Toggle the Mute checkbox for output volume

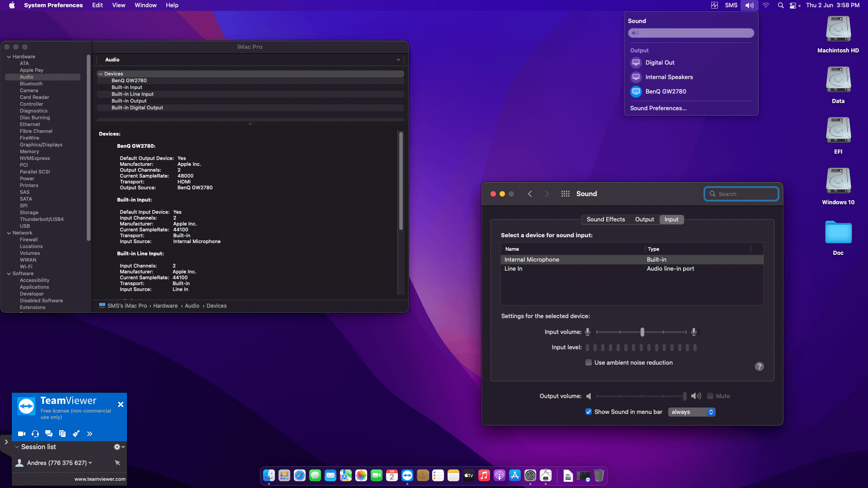point(710,396)
